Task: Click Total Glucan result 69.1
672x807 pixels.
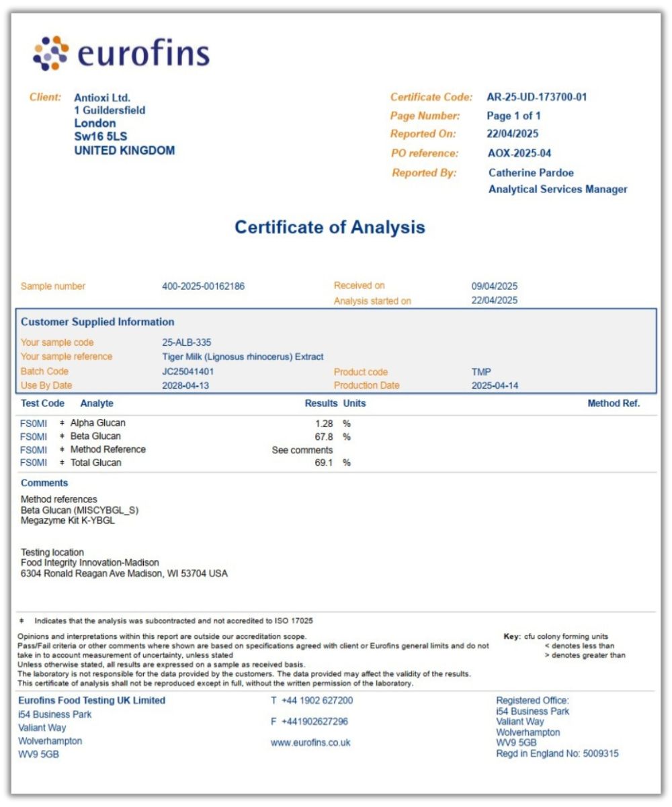Action: tap(324, 463)
